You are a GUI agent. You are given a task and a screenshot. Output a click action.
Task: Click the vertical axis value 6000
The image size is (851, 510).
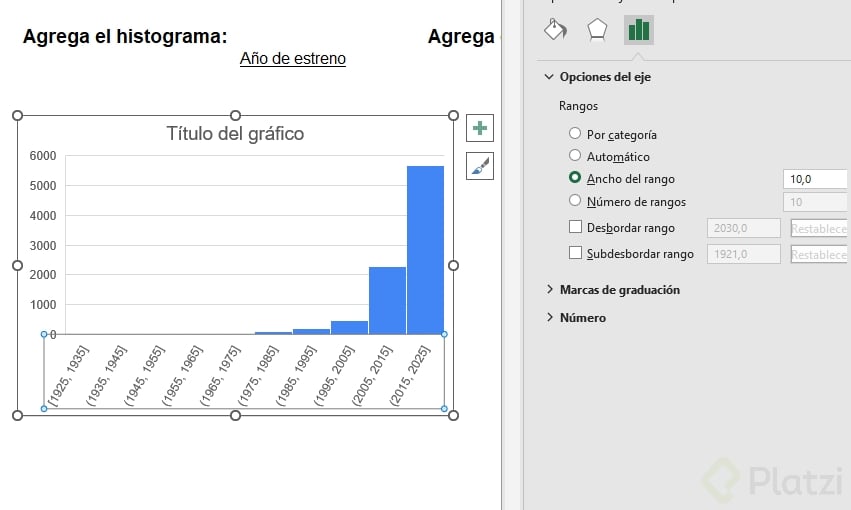pyautogui.click(x=43, y=156)
